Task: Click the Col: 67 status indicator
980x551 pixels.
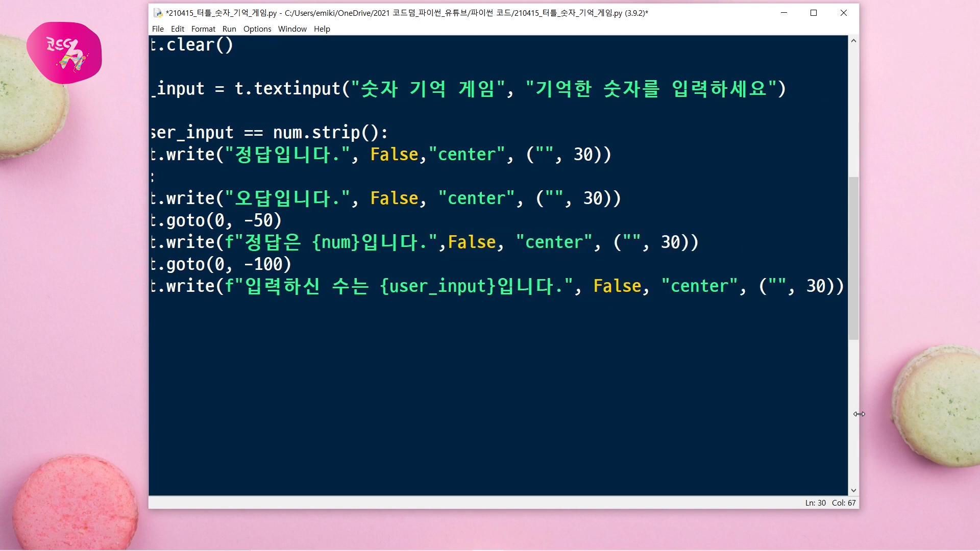Action: pyautogui.click(x=843, y=503)
